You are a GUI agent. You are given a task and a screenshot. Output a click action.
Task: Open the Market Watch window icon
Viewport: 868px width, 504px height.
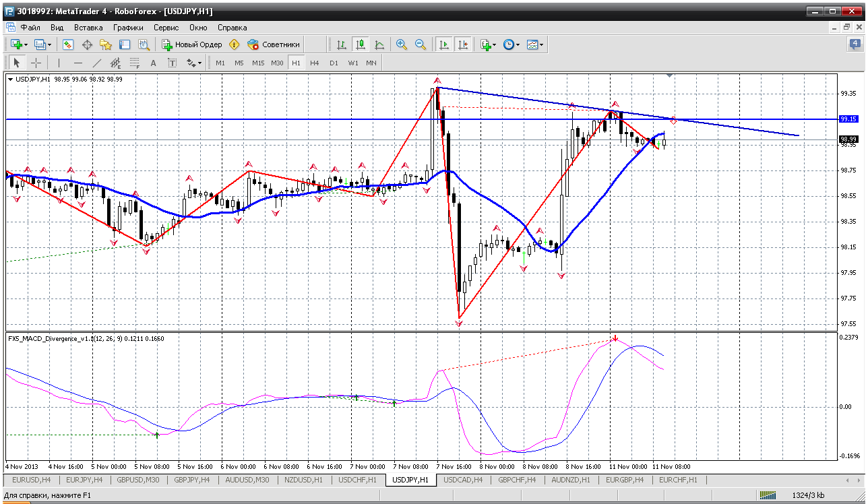tap(68, 44)
